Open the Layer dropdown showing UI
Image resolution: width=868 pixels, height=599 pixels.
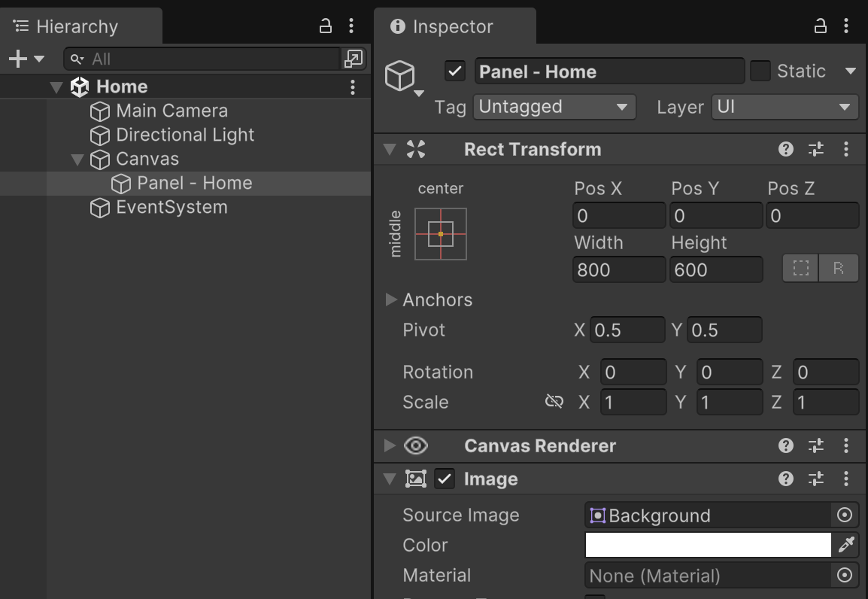(x=785, y=107)
